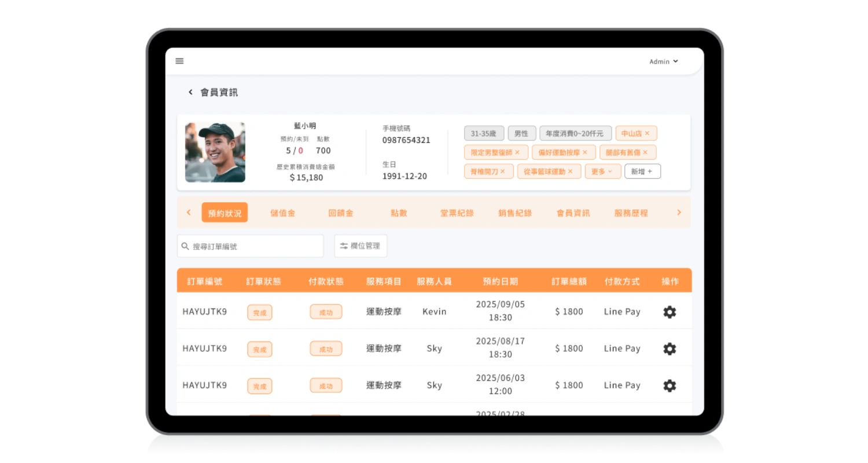The height and width of the screenshot is (463, 868).
Task: Go back using arrow beside 會員資訊 title
Action: tap(190, 92)
